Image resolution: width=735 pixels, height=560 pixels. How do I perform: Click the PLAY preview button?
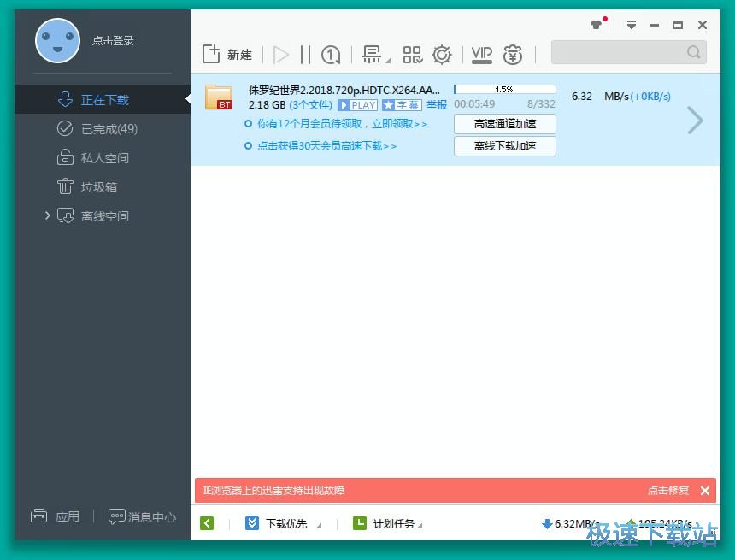click(x=357, y=105)
